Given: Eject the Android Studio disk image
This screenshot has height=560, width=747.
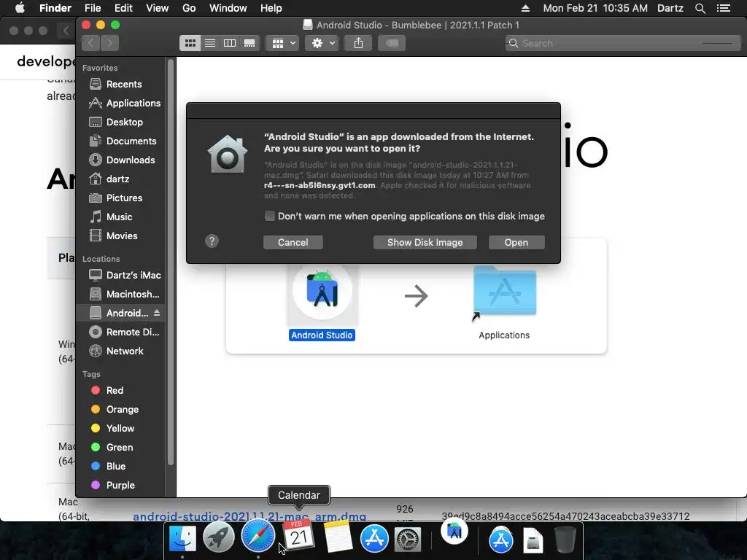Looking at the screenshot, I should pyautogui.click(x=157, y=313).
